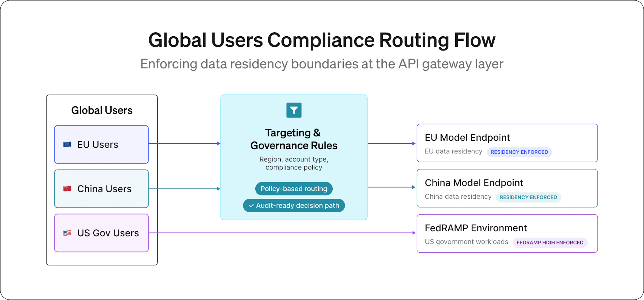Screen dimensions: 644x300
Task: Click the subtitle about data residency boundaries
Action: (x=322, y=64)
